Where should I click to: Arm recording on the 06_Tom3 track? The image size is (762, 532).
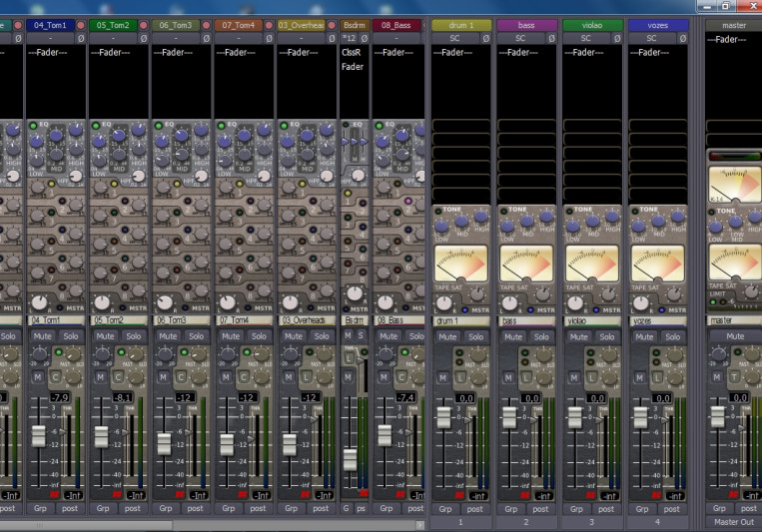click(x=206, y=25)
